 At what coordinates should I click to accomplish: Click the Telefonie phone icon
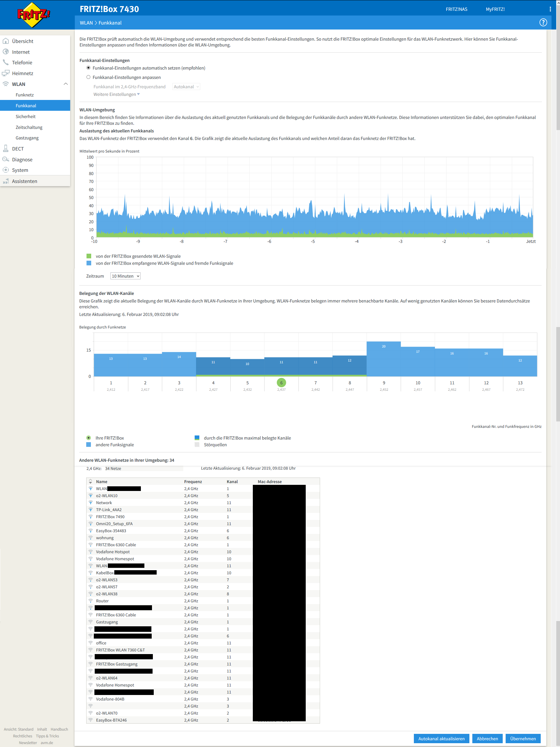coord(6,63)
